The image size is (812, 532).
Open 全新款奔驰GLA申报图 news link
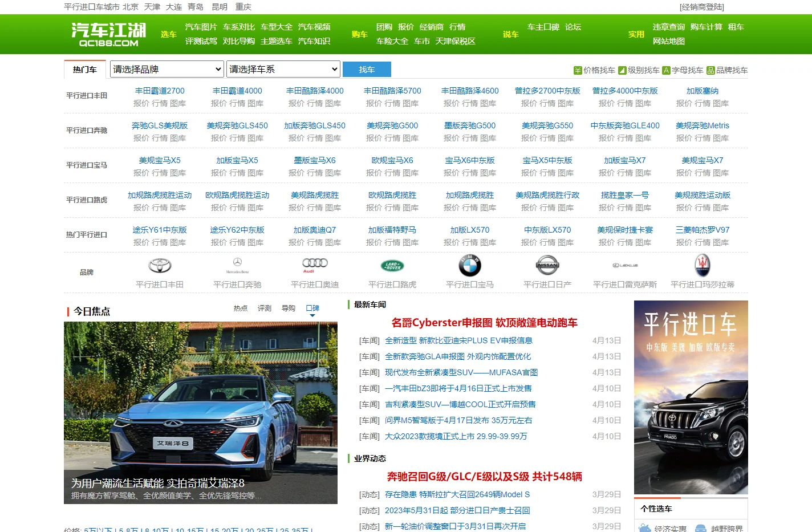click(458, 356)
